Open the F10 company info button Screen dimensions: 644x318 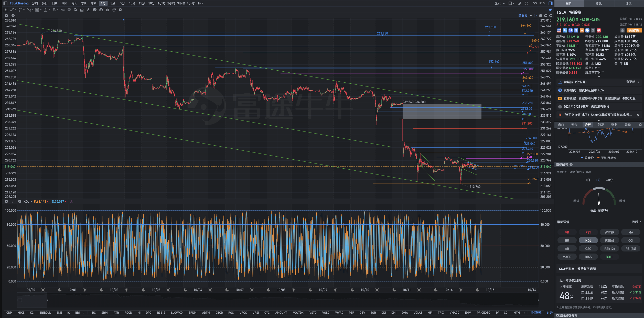pos(542,3)
